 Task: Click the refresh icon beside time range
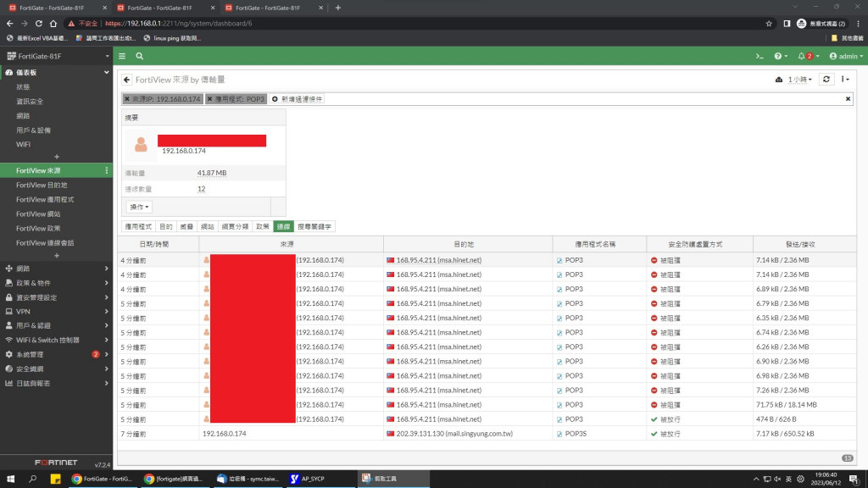826,79
